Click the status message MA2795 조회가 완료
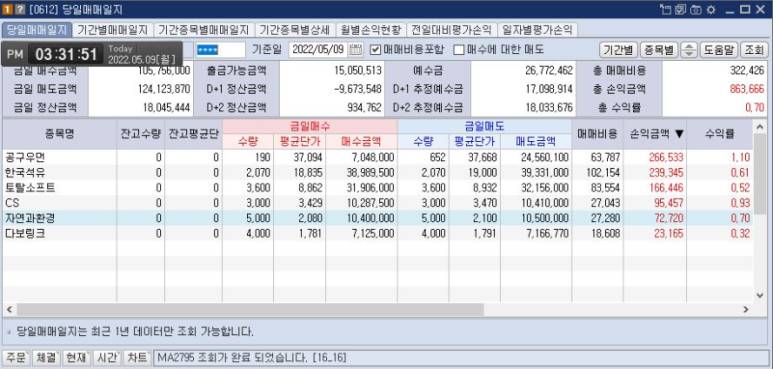Viewport: 773px width, 369px height. (251, 358)
